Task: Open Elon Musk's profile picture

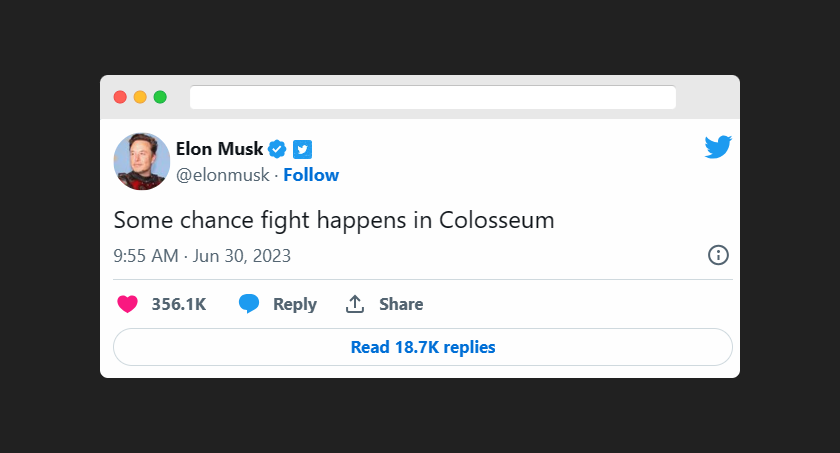Action: pyautogui.click(x=142, y=161)
